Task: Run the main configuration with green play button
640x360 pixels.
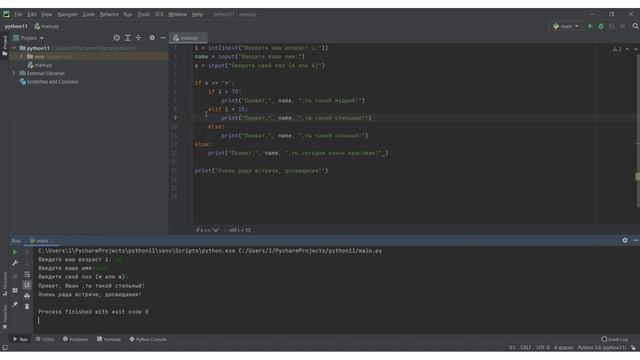Action: 590,26
